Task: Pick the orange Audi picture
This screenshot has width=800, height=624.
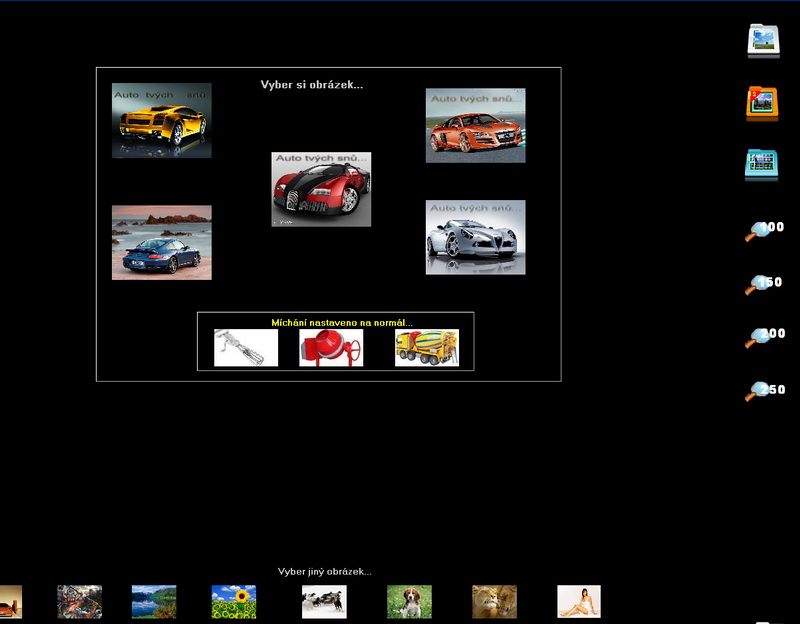Action: [475, 126]
